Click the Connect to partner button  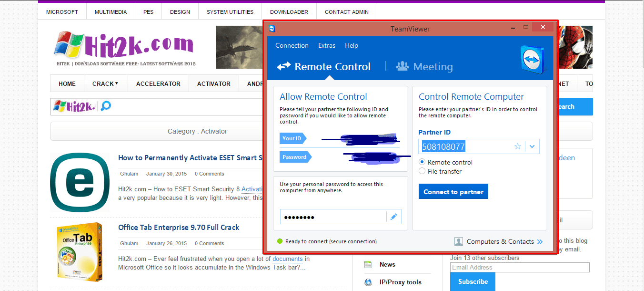click(x=453, y=192)
